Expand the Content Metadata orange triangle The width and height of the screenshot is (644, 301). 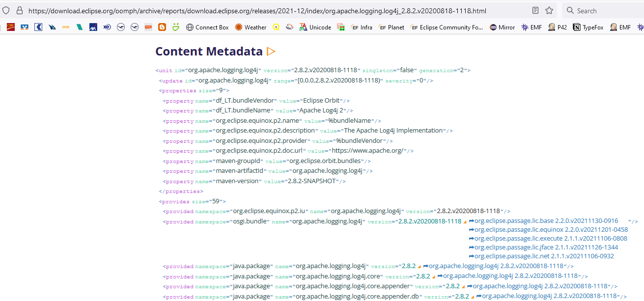point(271,51)
